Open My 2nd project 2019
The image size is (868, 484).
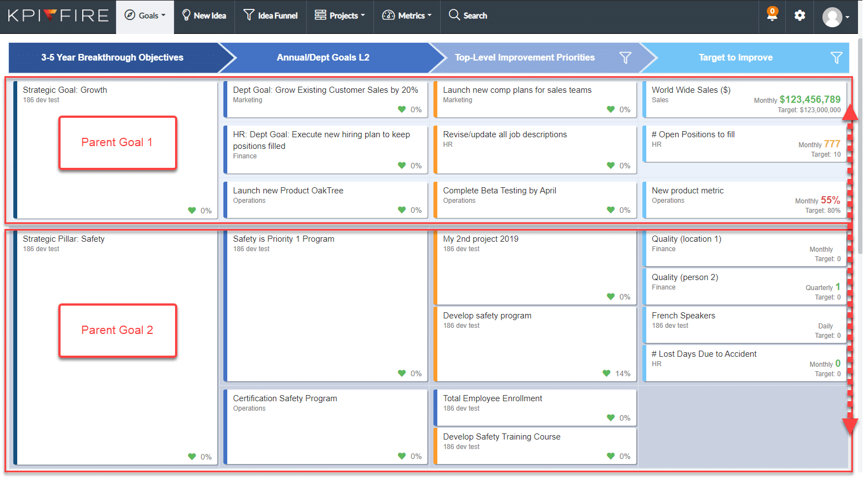(535, 268)
